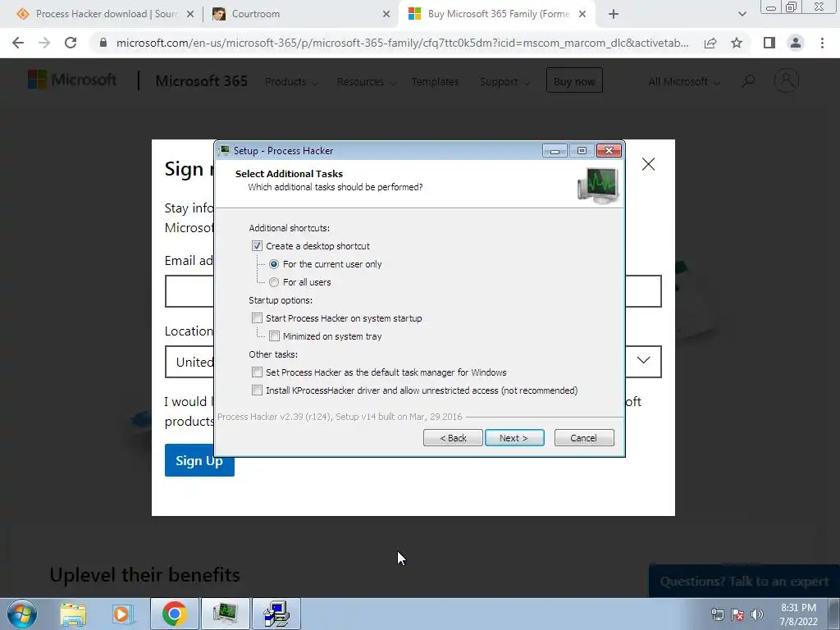Open Windows Explorer from the taskbar
This screenshot has height=630, width=840.
pyautogui.click(x=73, y=614)
